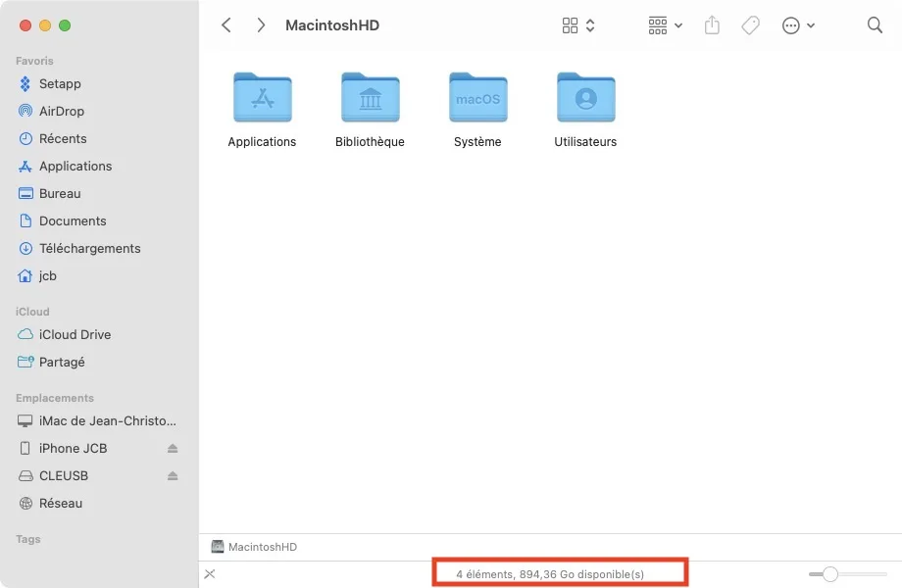Click the Tags section header
Viewport: 902px width, 588px height.
pyautogui.click(x=28, y=539)
